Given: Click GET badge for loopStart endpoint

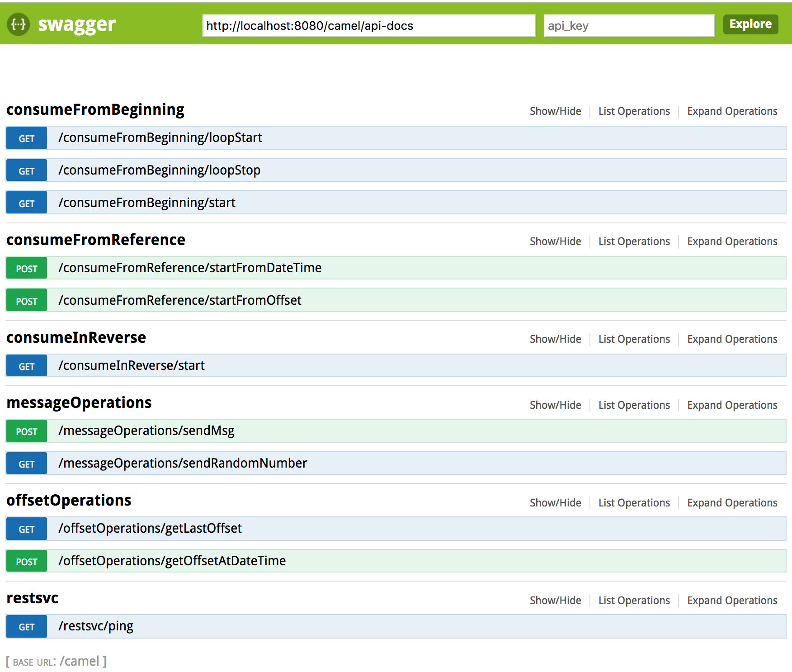Looking at the screenshot, I should (x=27, y=138).
